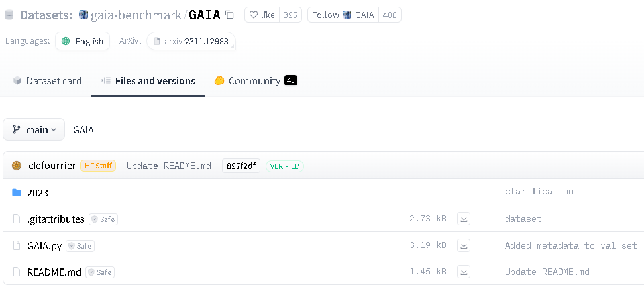Screen dimensions: 644x285
Task: Download the .gitattributes file icon
Action: (464, 219)
